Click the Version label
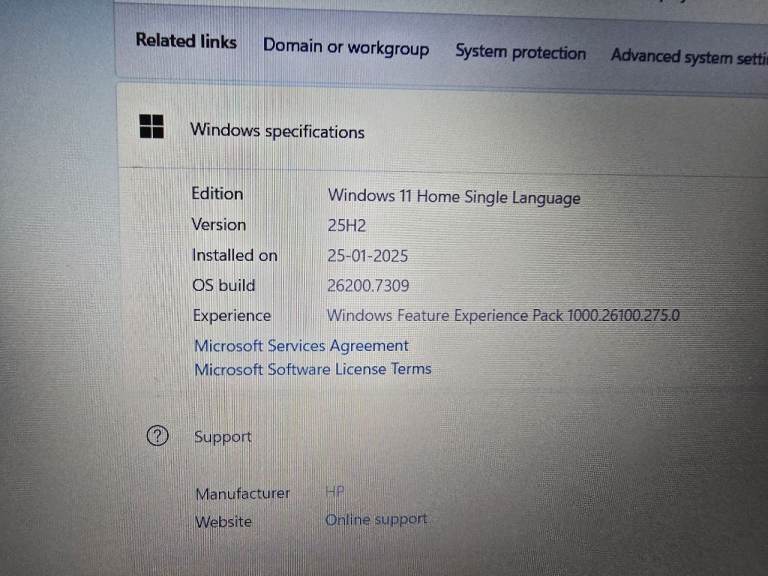 point(218,225)
